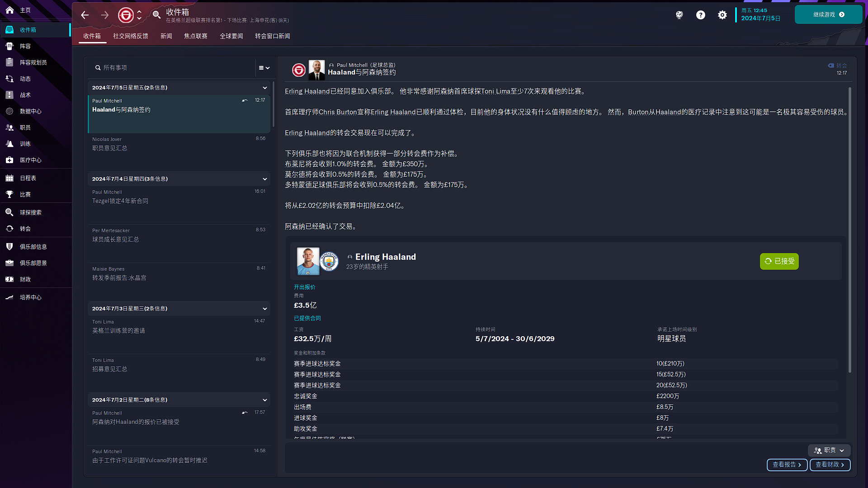Screen dimensions: 868x488
Task: Open the 培养中心 development centre icon
Action: [9, 297]
